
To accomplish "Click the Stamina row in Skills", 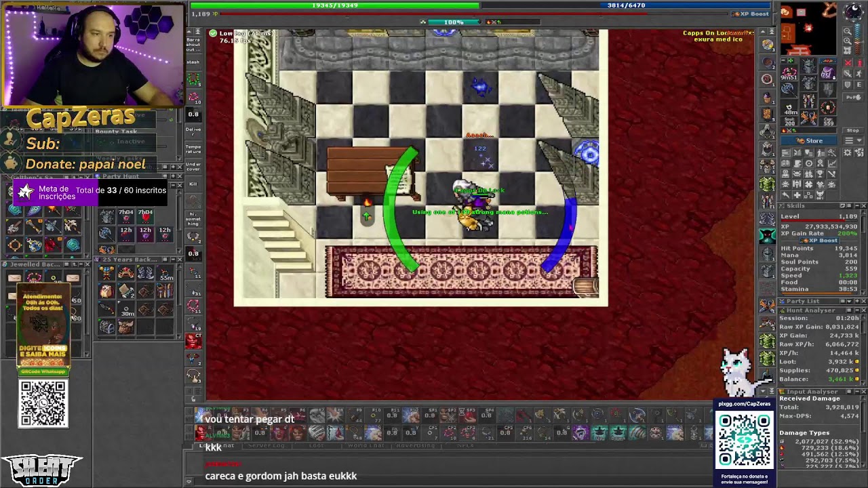I will click(819, 289).
